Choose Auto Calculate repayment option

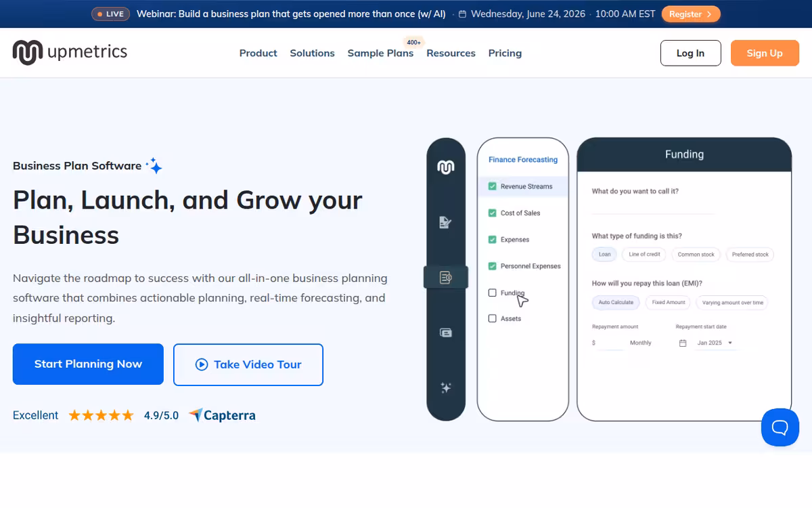616,303
